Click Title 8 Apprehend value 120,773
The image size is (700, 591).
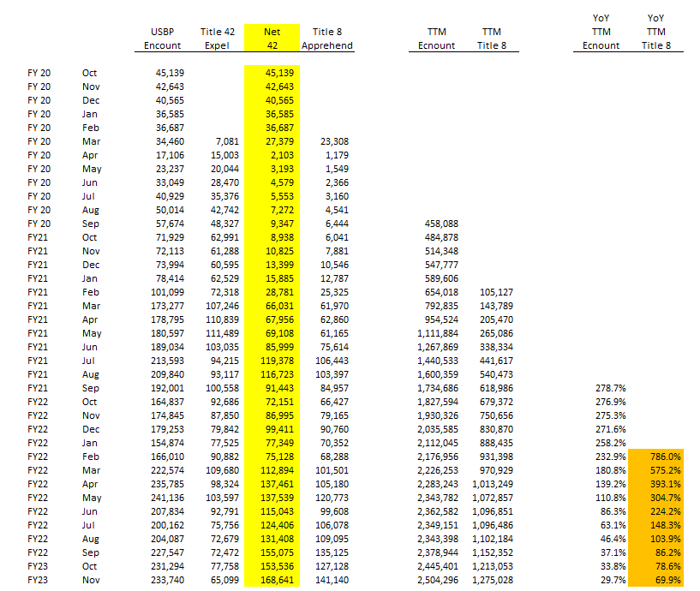332,498
